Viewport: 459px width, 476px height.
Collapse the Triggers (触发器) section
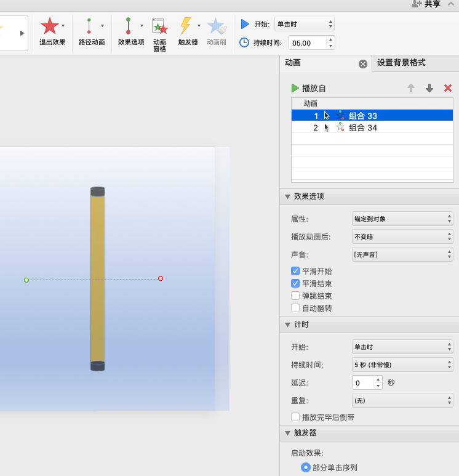click(287, 433)
